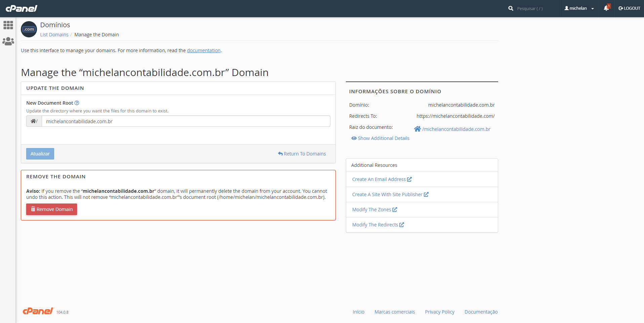Click the house icon next to Raiz do documento
The image size is (644, 323).
click(x=417, y=129)
